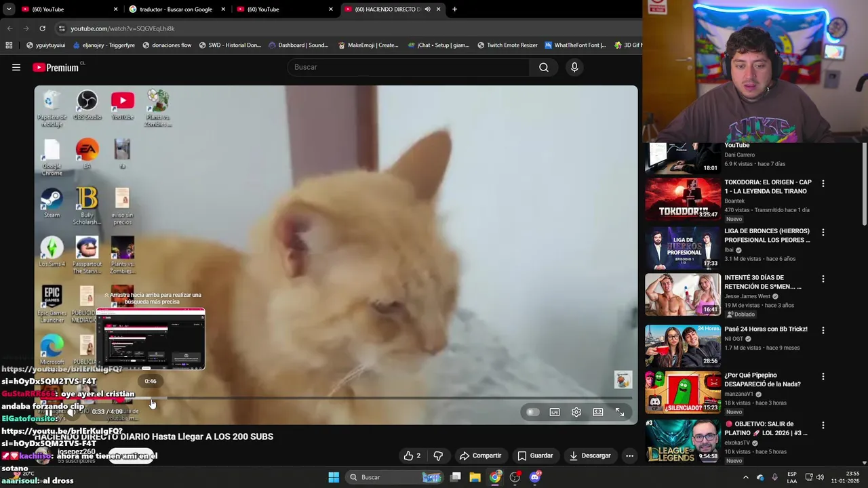Viewport: 868px width, 488px height.
Task: Switch to the third '(60) YouTube' tab
Action: 285,9
